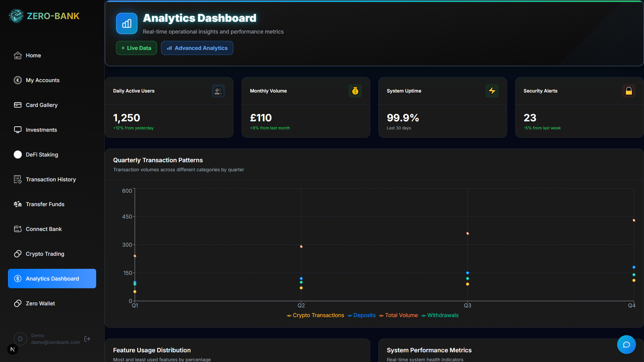The height and width of the screenshot is (362, 644).
Task: Click the demo@zerobank.com email text
Action: tap(56, 342)
